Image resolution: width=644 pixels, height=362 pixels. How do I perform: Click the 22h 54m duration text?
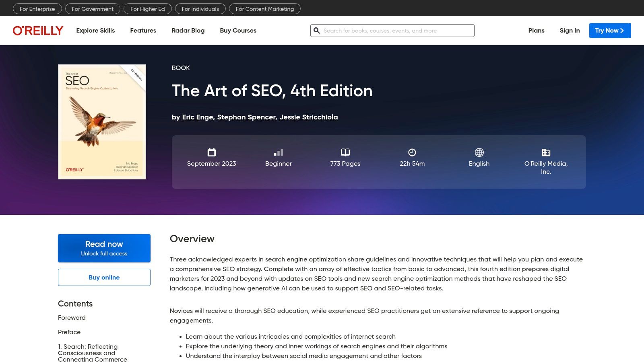click(412, 164)
